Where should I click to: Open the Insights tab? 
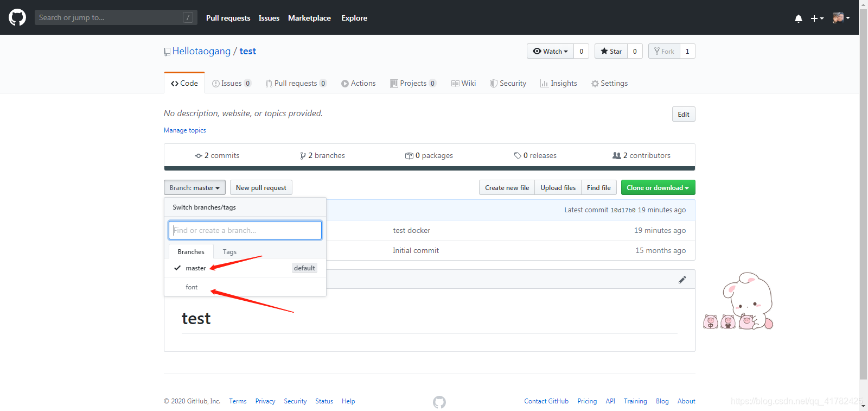(x=559, y=83)
